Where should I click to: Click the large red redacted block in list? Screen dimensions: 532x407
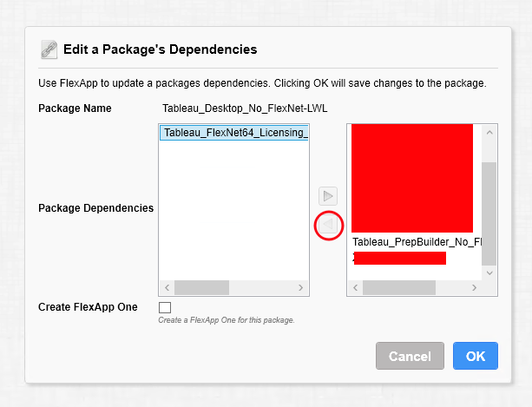tap(412, 179)
